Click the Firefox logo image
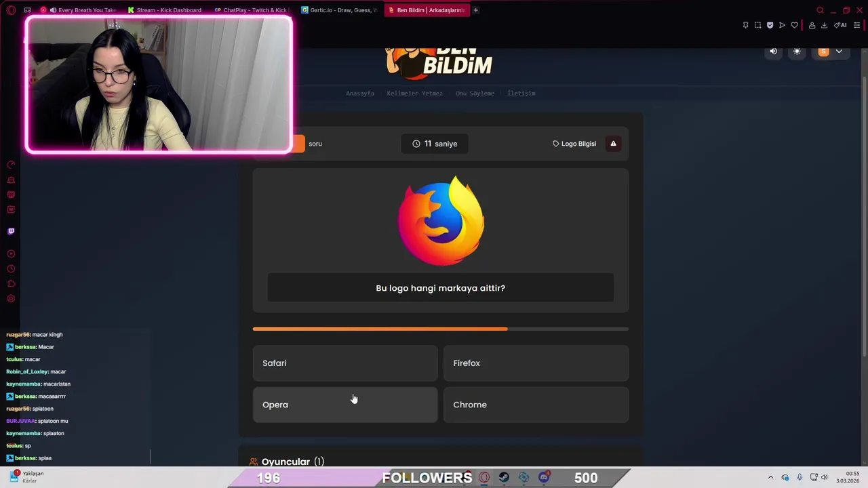 point(441,221)
